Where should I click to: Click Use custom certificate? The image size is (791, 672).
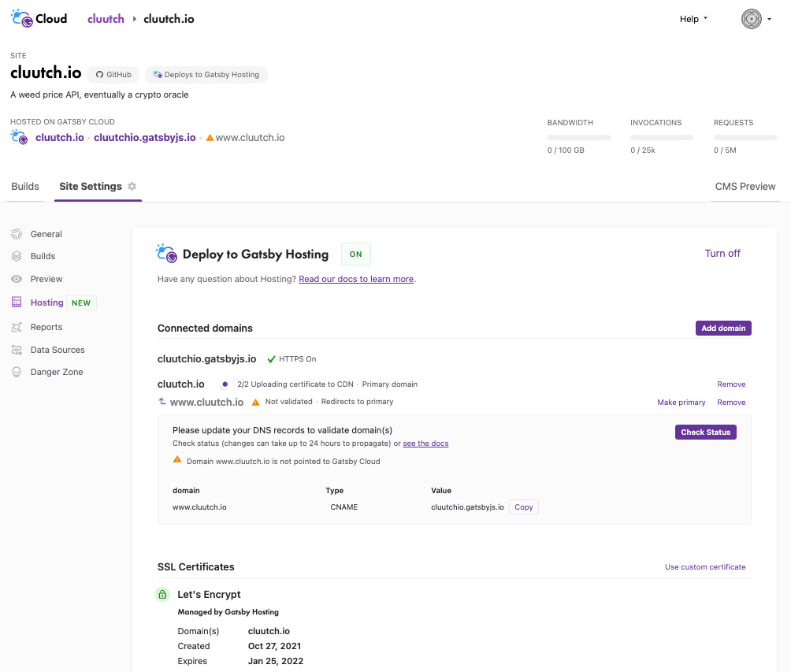tap(705, 567)
